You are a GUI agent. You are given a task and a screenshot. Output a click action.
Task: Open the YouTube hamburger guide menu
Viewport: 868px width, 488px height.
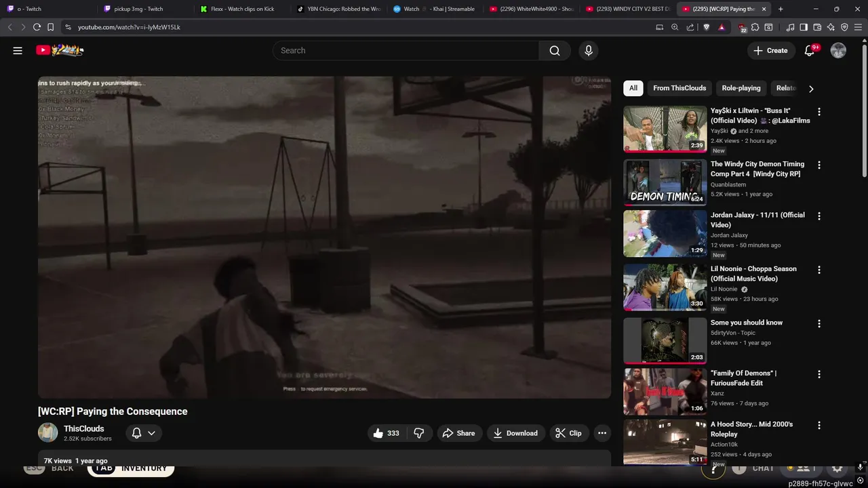click(x=18, y=50)
